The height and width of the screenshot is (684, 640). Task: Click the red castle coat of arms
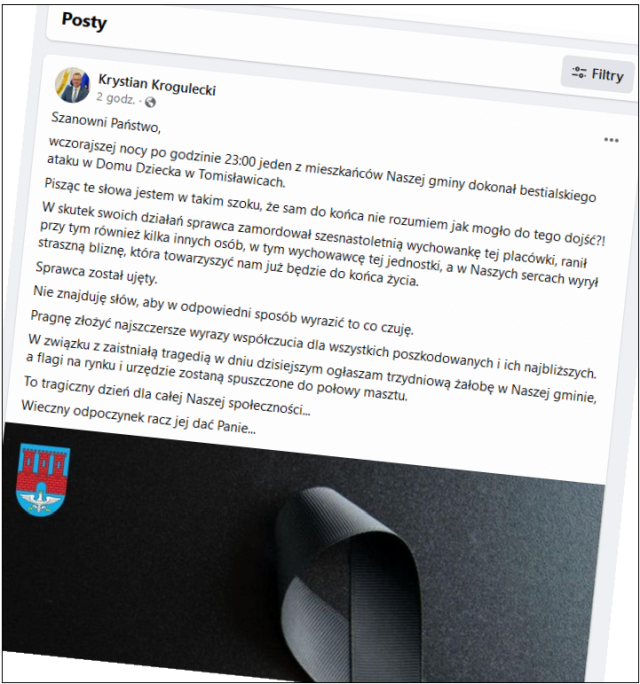[x=42, y=480]
